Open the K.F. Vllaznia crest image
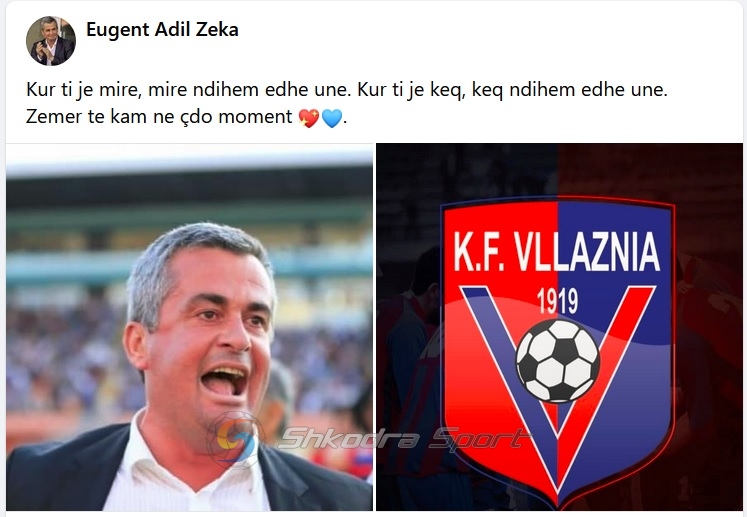Viewport: 747px width, 517px height. click(559, 327)
